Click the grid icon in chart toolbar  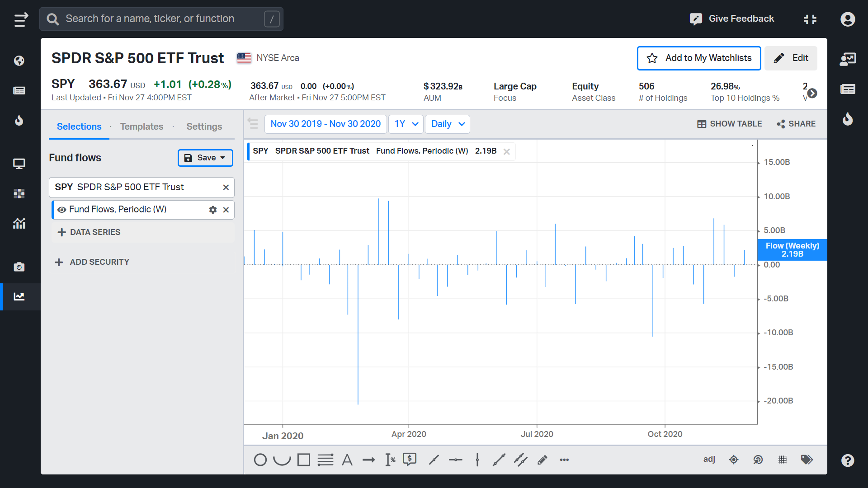(783, 460)
